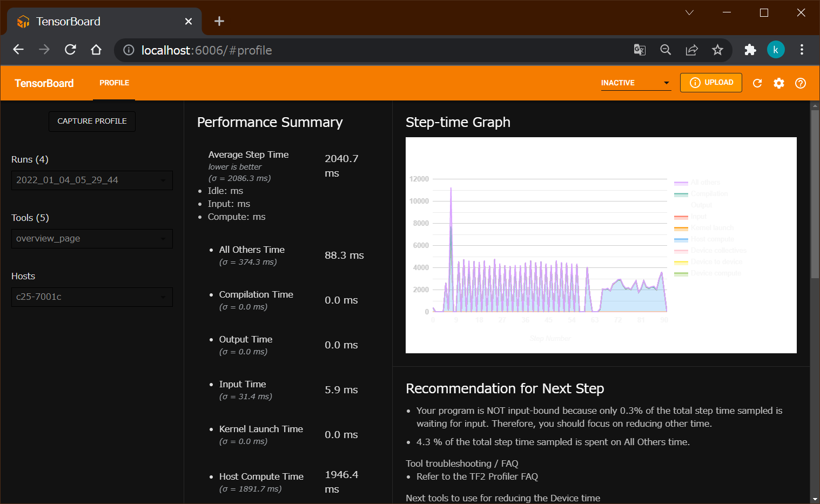Click the scrollbar down arrow
Screen dimensions: 820x504
(x=815, y=499)
